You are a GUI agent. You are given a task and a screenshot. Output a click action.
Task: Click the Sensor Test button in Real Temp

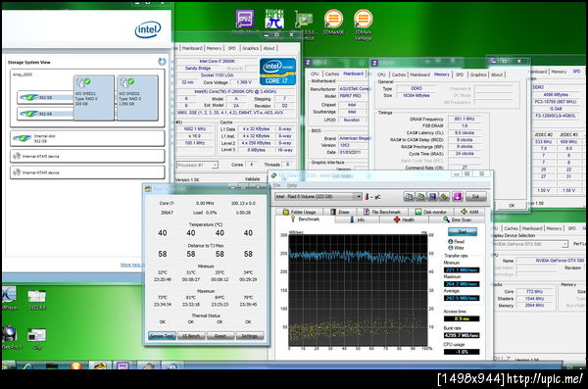point(162,336)
